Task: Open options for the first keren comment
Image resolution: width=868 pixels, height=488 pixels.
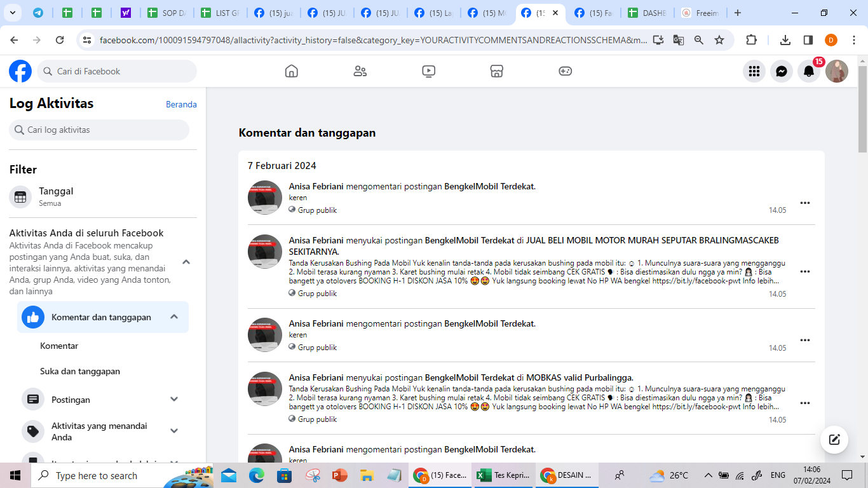Action: point(805,203)
